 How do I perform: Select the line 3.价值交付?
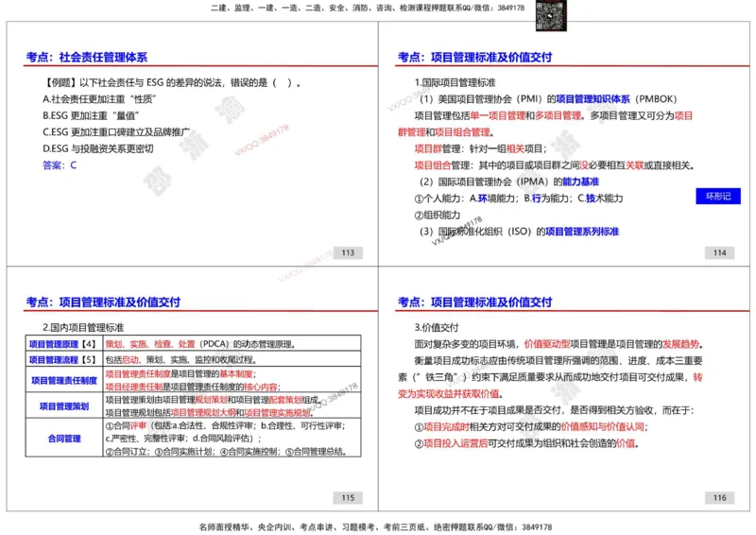click(437, 328)
